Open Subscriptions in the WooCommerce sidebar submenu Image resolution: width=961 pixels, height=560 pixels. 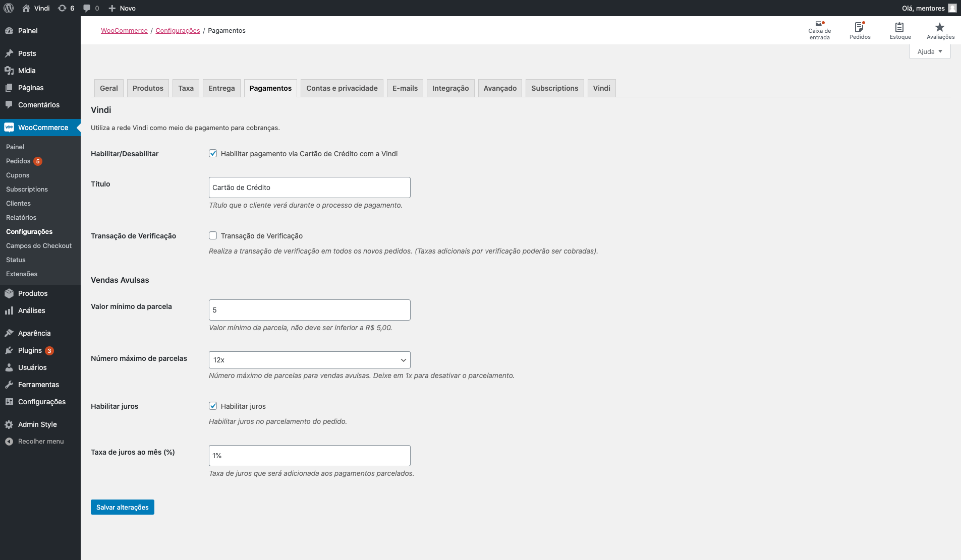coord(27,189)
